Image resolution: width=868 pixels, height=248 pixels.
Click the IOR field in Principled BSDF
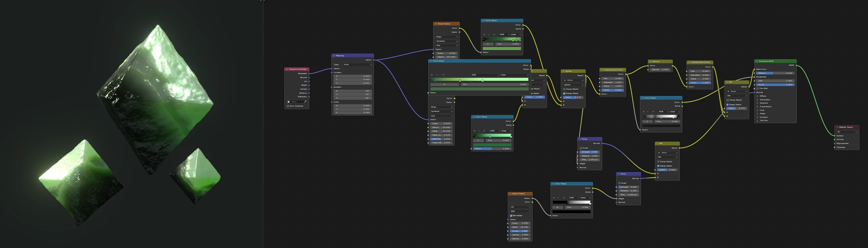coord(775,81)
